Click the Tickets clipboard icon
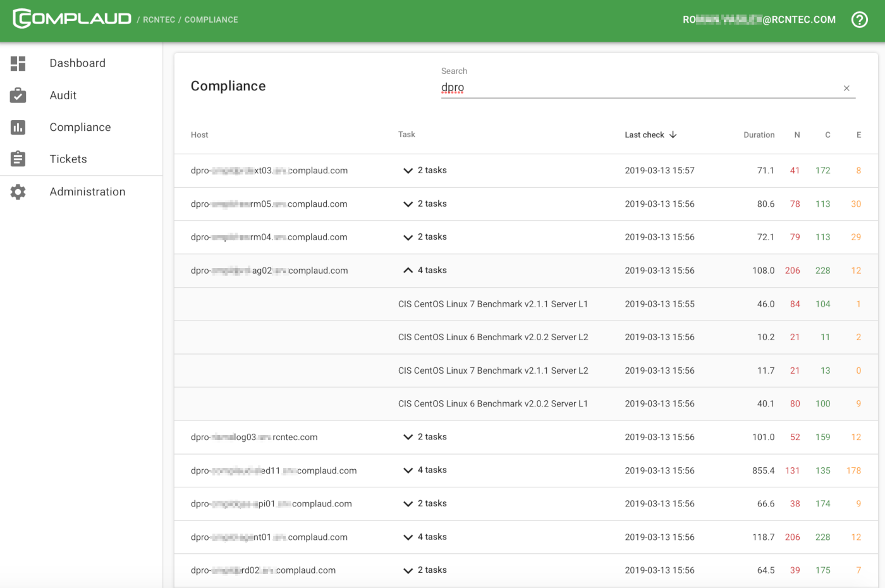This screenshot has width=885, height=588. coord(18,159)
